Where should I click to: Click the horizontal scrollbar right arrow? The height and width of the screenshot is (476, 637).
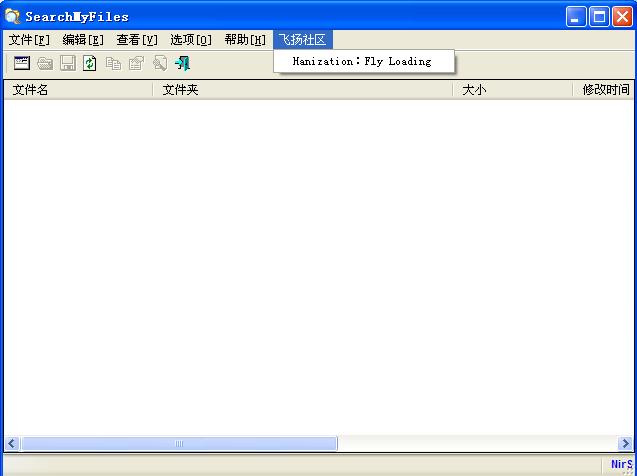pos(625,443)
